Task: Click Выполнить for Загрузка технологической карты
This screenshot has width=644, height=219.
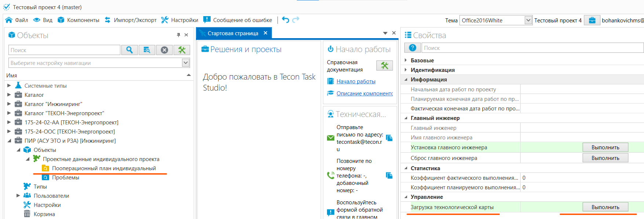Action: (605, 207)
